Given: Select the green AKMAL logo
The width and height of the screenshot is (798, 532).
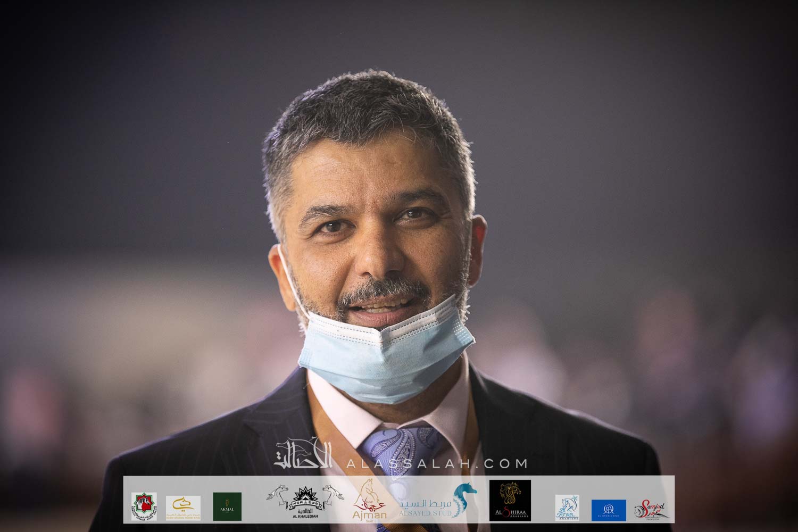Looking at the screenshot, I should coord(227,506).
